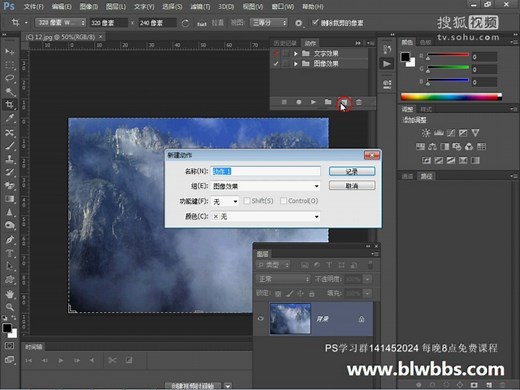Open the 三等分 overlay view dropdown
The image size is (520, 390).
[269, 23]
